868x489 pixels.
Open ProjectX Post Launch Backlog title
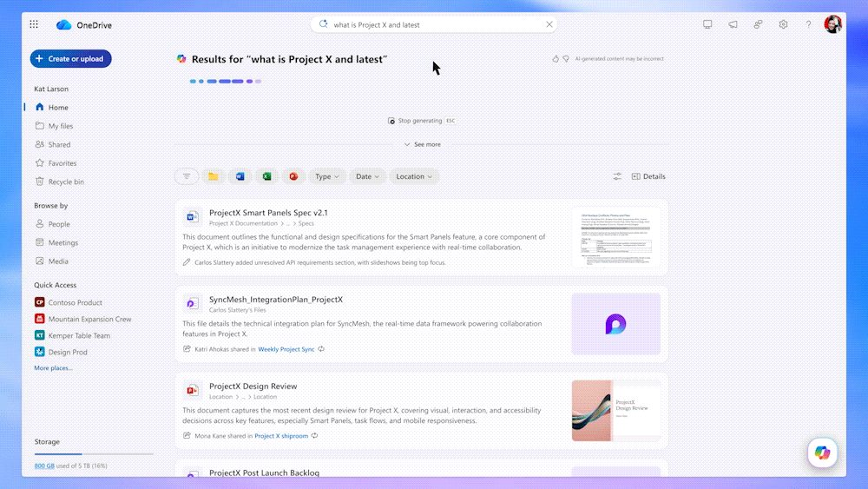[x=264, y=473]
